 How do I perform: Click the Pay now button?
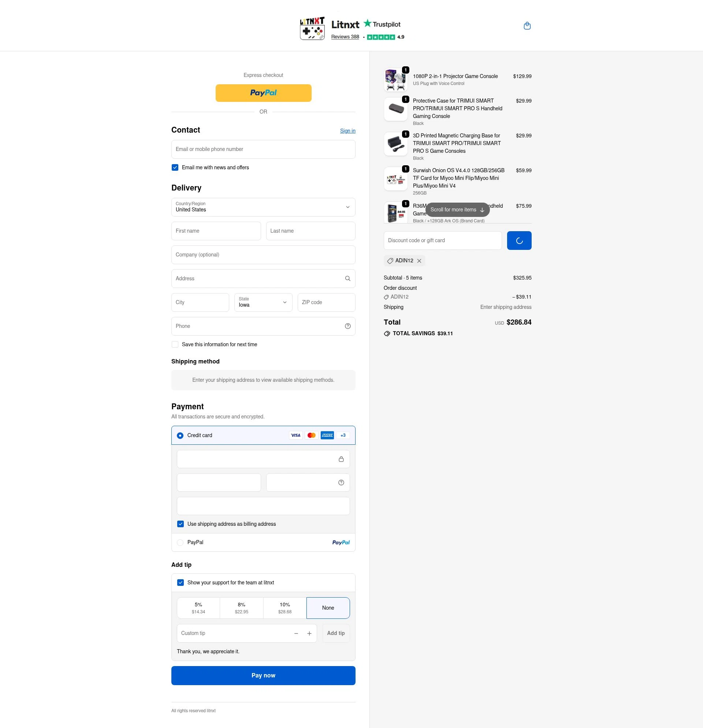(263, 675)
